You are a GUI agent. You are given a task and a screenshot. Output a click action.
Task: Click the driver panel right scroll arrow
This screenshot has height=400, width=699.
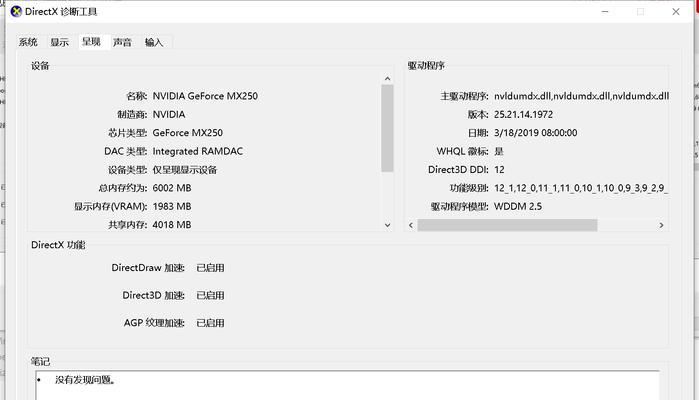click(662, 225)
